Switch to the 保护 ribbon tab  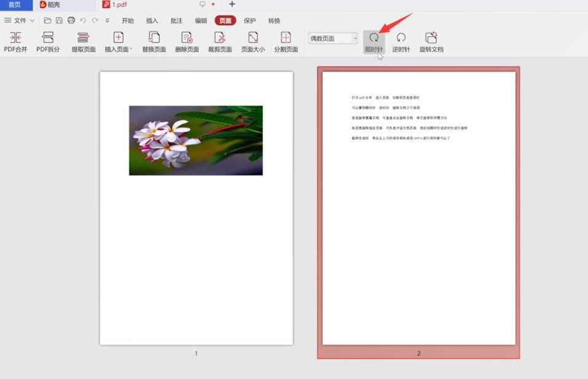coord(249,21)
